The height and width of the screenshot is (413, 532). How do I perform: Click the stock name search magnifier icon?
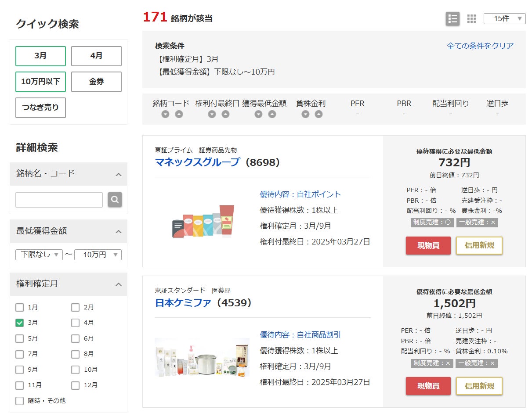pos(115,200)
